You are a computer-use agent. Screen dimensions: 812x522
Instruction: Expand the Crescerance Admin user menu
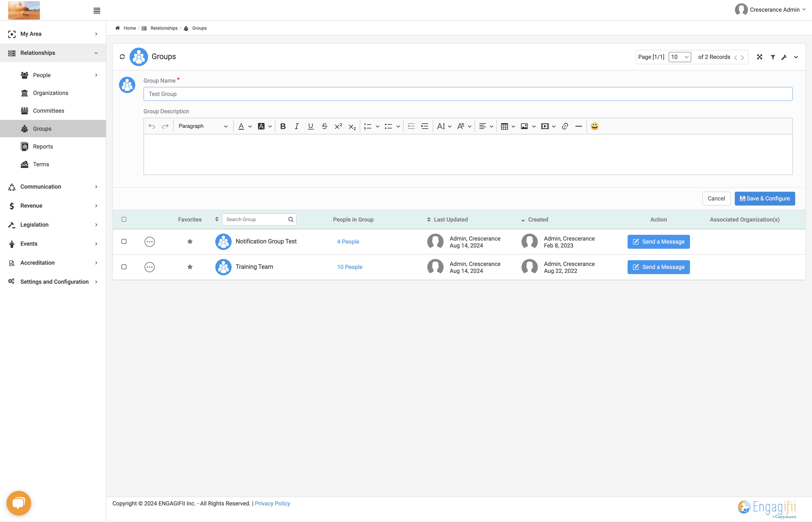770,9
